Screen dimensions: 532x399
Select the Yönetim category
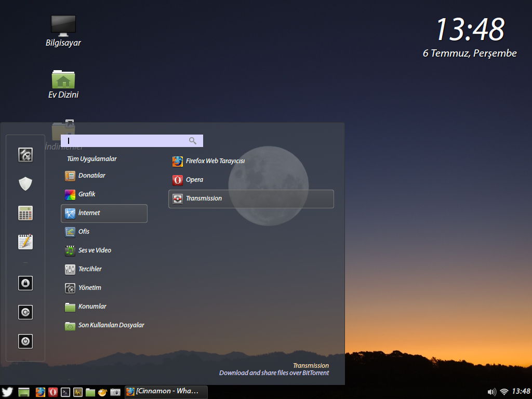click(x=104, y=288)
